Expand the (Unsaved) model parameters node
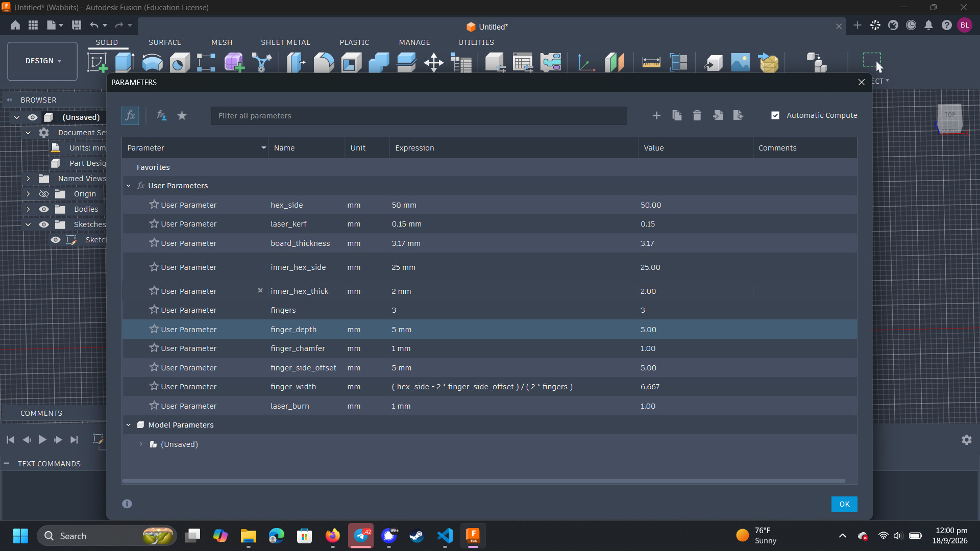 click(x=141, y=444)
